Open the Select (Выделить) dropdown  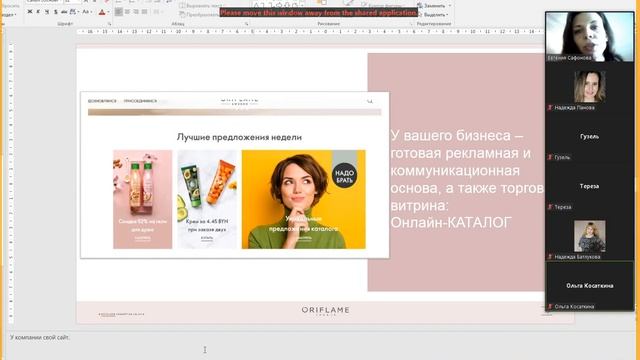(433, 15)
